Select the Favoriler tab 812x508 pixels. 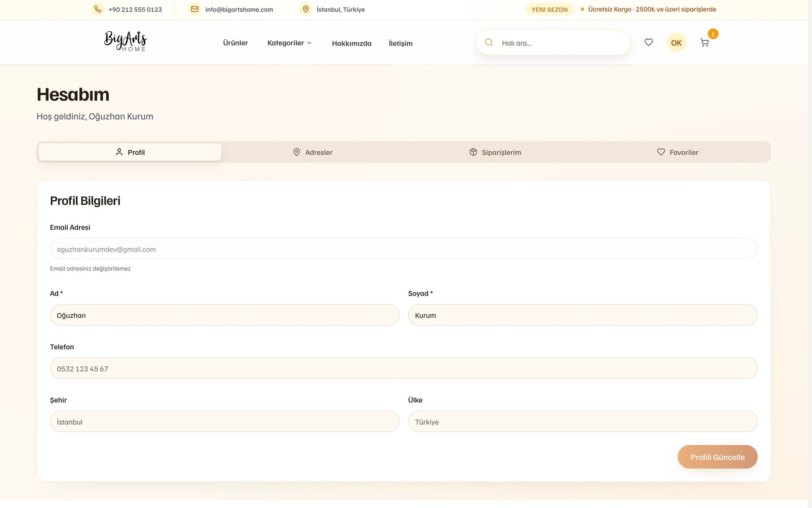coord(678,152)
